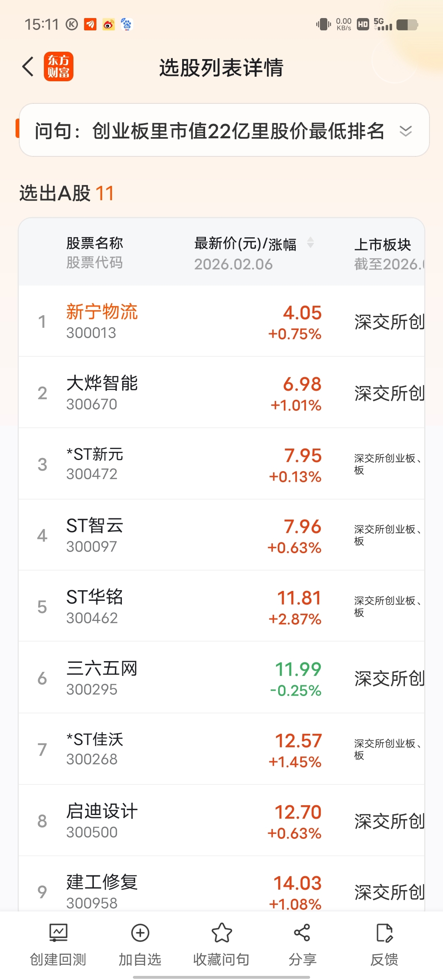Select the 上市板块 column header
Image resolution: width=443 pixels, height=980 pixels.
(x=382, y=245)
